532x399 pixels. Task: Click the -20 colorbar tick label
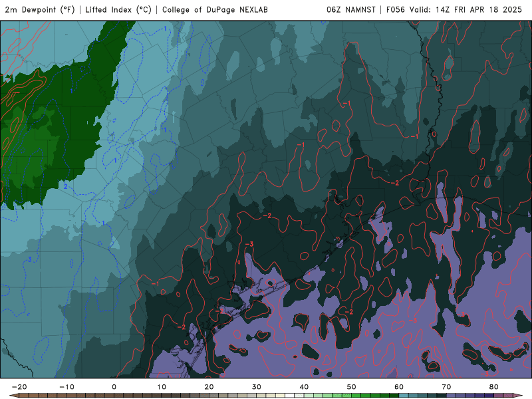19,387
